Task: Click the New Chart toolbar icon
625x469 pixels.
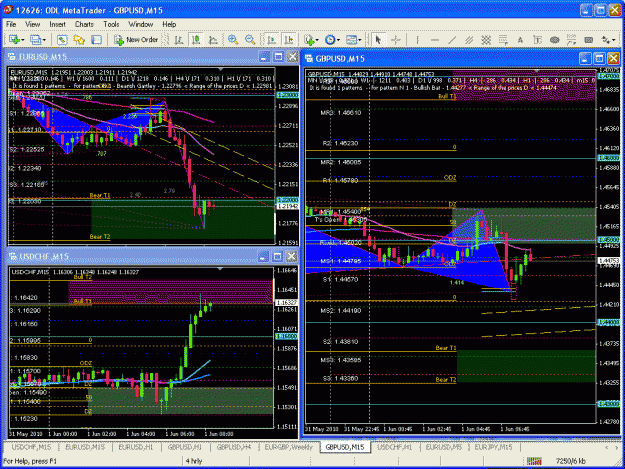Action: click(x=14, y=39)
